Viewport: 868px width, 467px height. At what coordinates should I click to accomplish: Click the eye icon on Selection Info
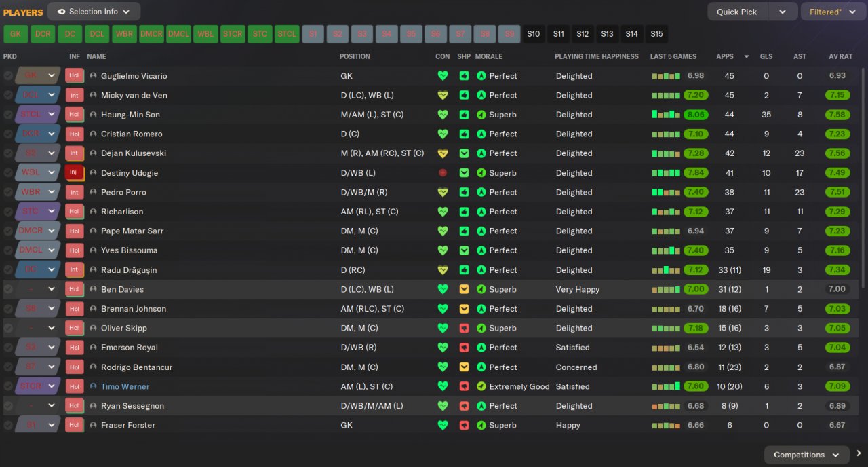pos(62,12)
